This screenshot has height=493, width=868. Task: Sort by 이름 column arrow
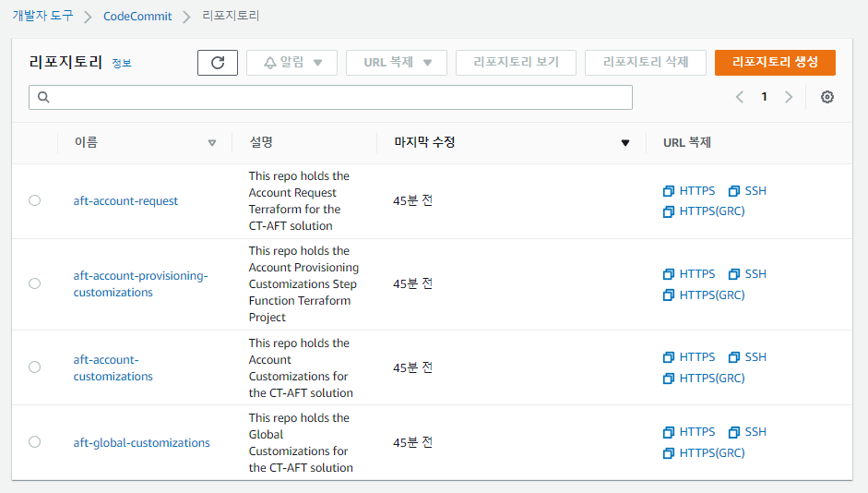click(212, 143)
